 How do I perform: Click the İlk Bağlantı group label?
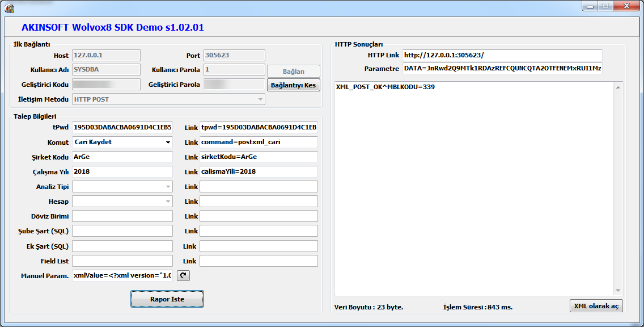click(32, 44)
